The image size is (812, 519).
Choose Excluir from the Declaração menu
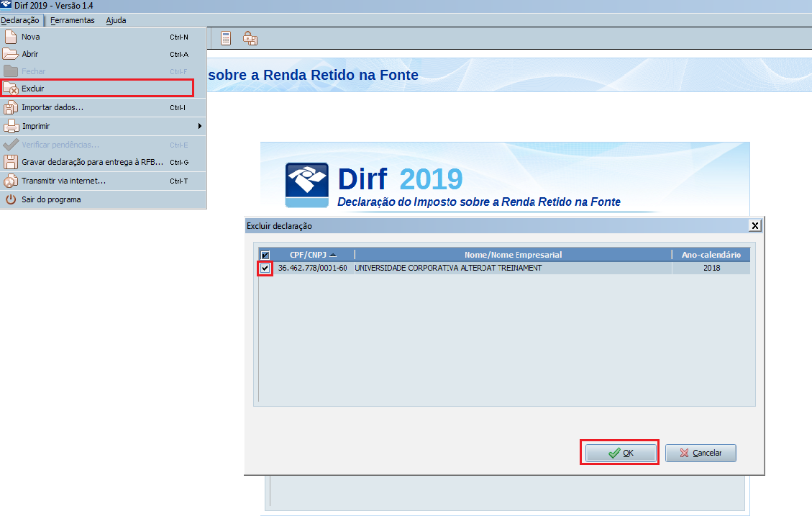[97, 89]
